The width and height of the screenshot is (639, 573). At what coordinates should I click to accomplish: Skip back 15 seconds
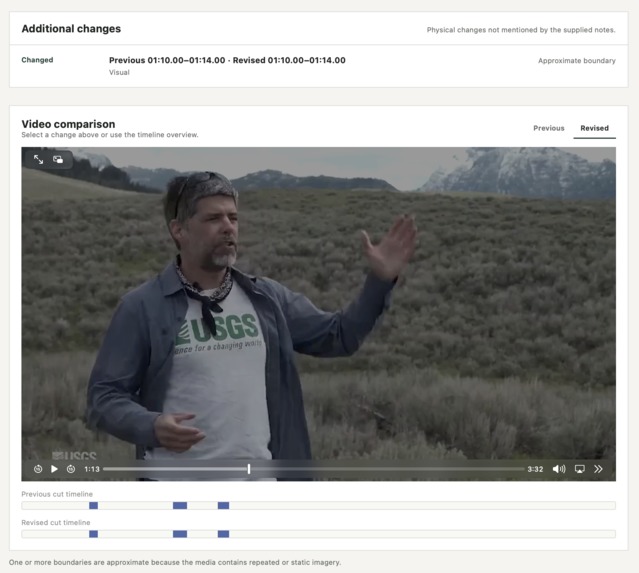(38, 469)
